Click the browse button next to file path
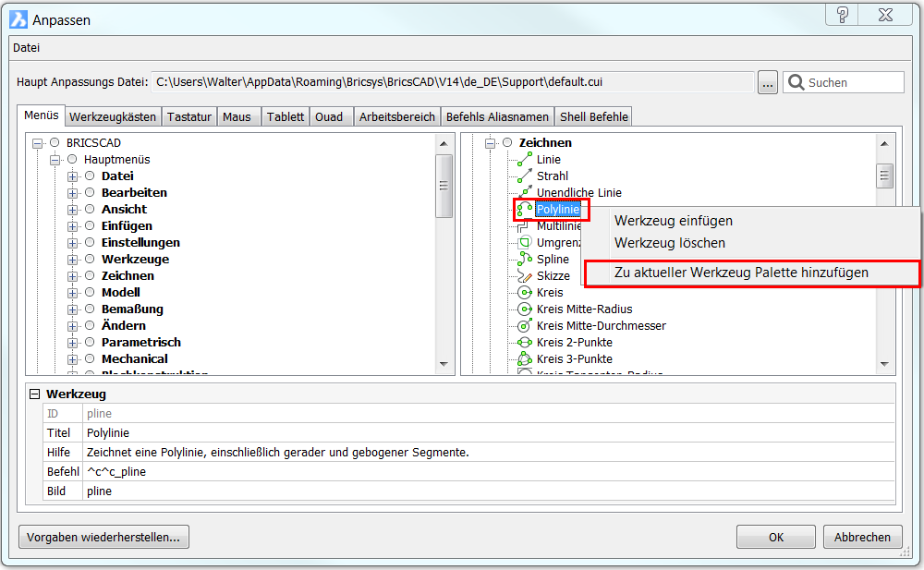The width and height of the screenshot is (924, 570). pos(767,82)
